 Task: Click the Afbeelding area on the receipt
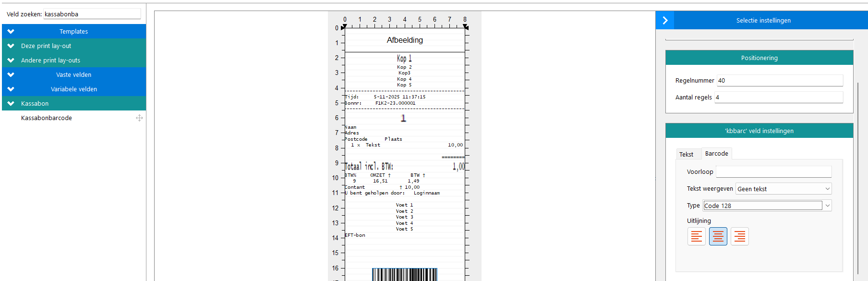[405, 40]
